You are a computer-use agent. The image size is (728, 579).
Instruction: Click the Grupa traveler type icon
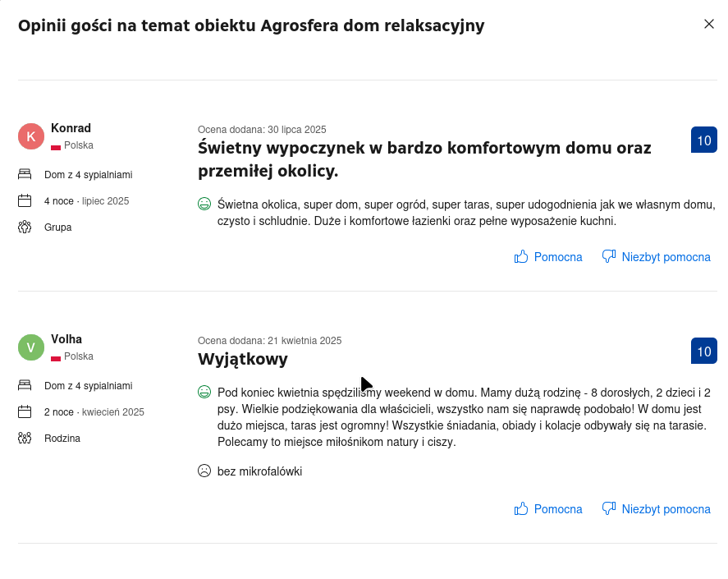(25, 227)
